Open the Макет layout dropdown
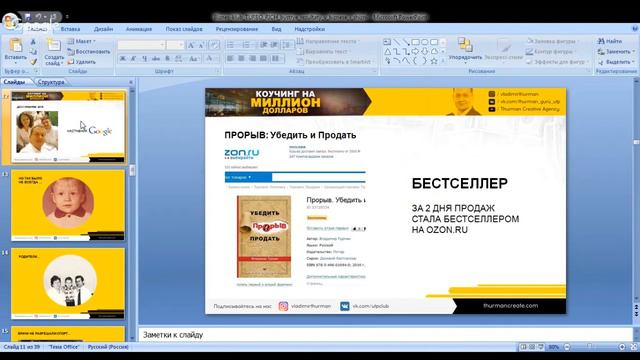Image resolution: width=640 pixels, height=360 pixels. pyautogui.click(x=81, y=41)
